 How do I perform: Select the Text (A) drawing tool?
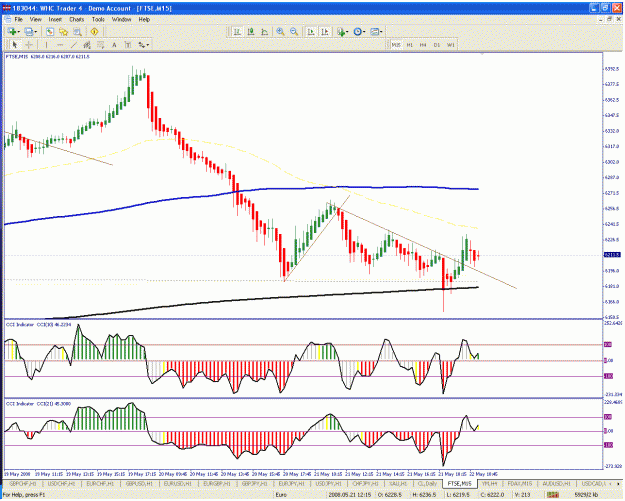coord(114,45)
